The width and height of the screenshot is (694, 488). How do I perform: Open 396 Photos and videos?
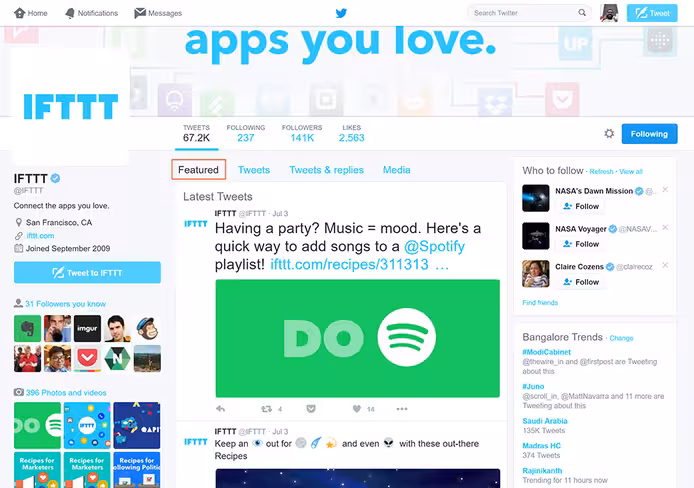coord(66,392)
